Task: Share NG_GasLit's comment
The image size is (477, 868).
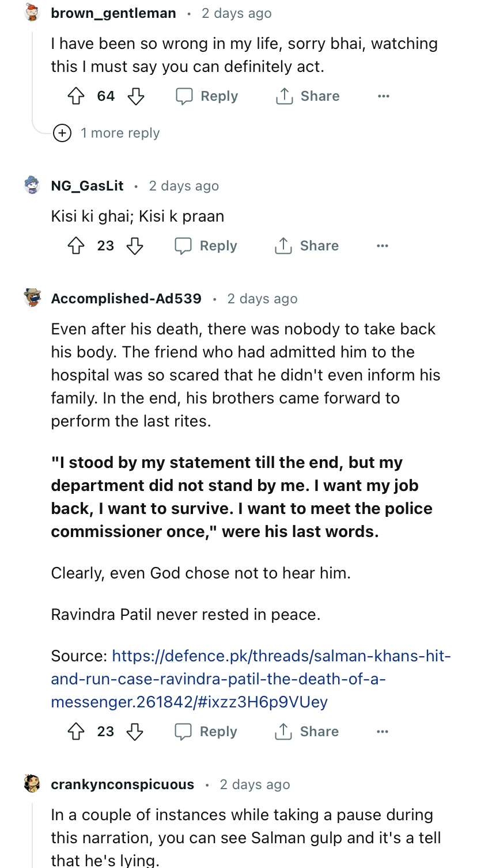Action: click(x=306, y=246)
